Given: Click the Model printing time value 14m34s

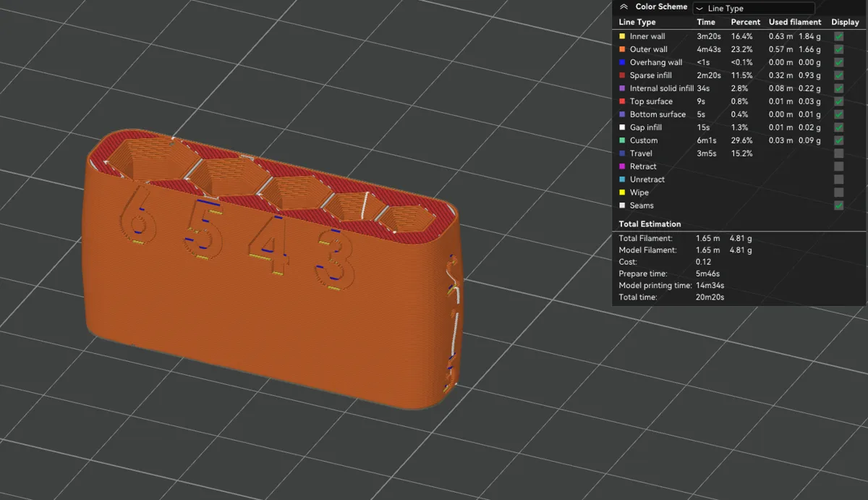Looking at the screenshot, I should [710, 286].
